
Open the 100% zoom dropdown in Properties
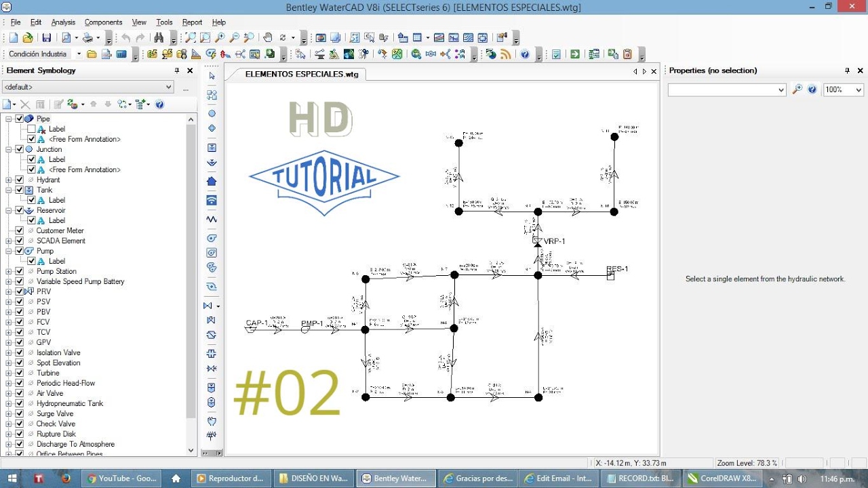click(x=844, y=89)
